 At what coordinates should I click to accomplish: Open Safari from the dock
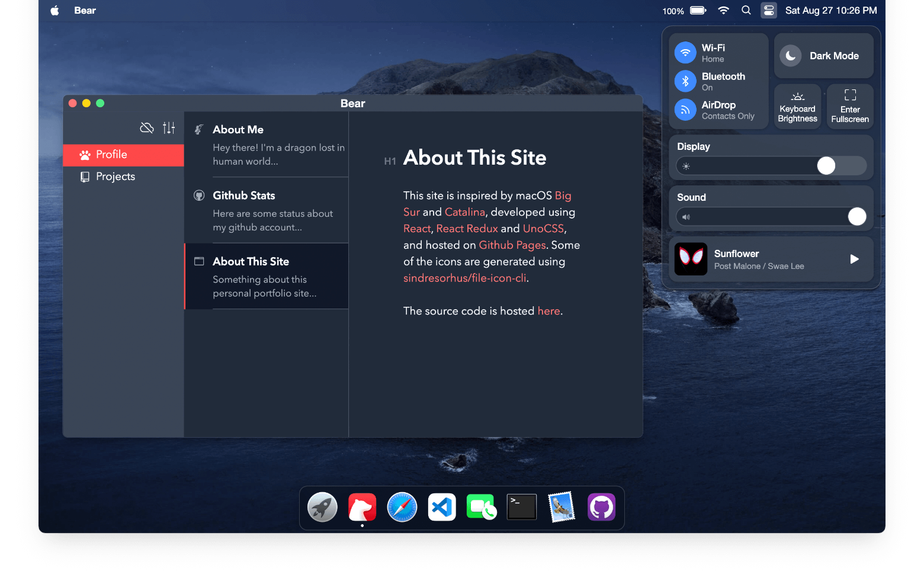(402, 508)
